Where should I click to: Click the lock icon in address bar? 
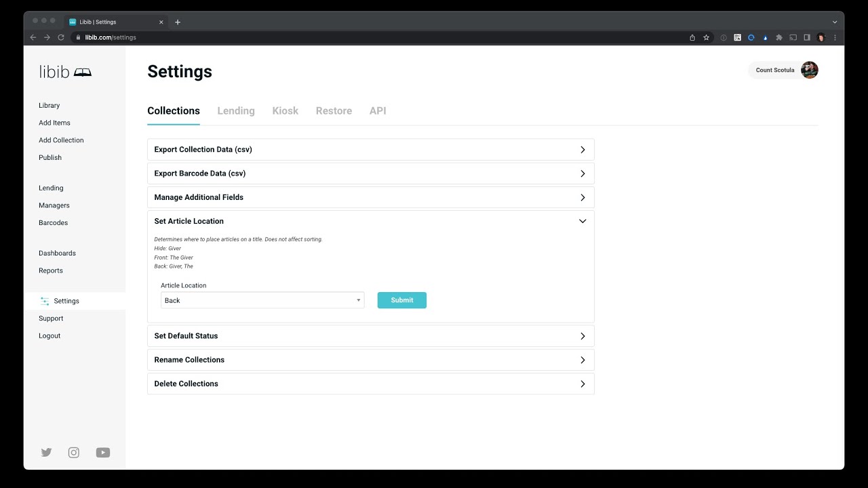pyautogui.click(x=79, y=37)
